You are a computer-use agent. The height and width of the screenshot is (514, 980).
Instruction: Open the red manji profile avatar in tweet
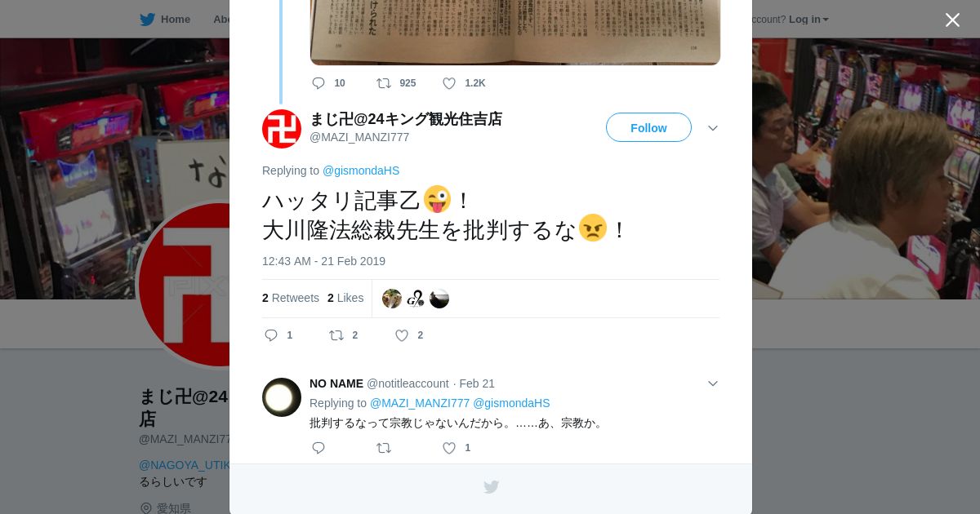pyautogui.click(x=282, y=129)
